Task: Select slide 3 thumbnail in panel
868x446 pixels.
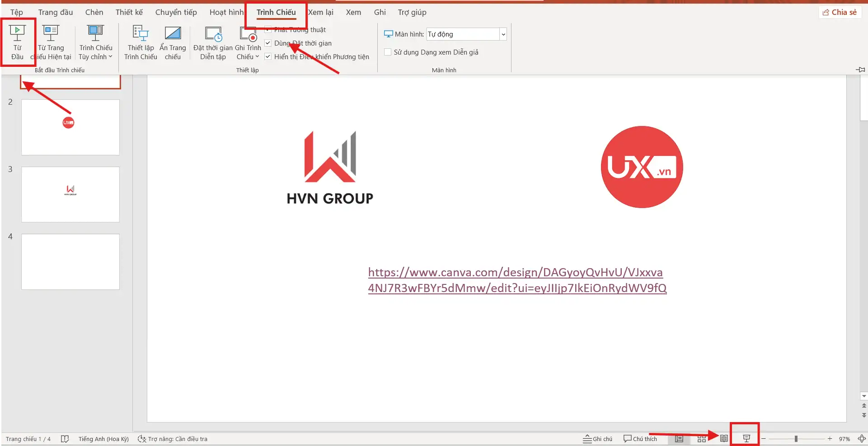Action: (70, 194)
